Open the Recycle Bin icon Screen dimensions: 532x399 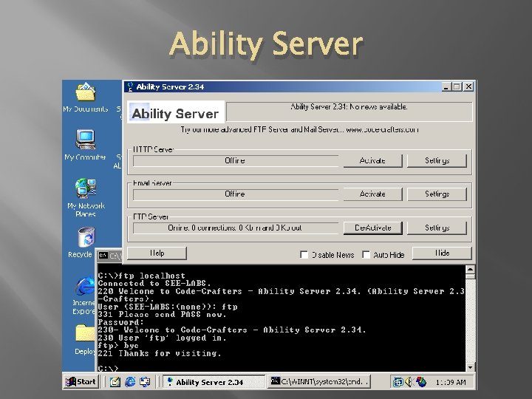pos(86,242)
